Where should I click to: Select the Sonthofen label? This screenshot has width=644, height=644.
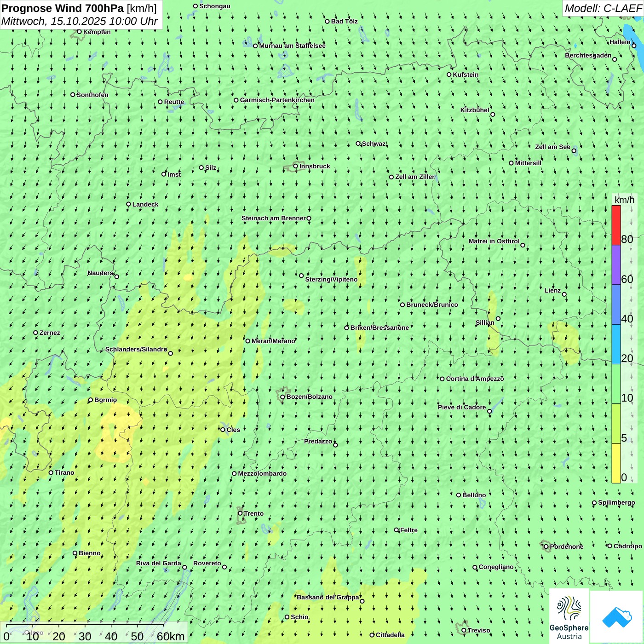(x=92, y=95)
